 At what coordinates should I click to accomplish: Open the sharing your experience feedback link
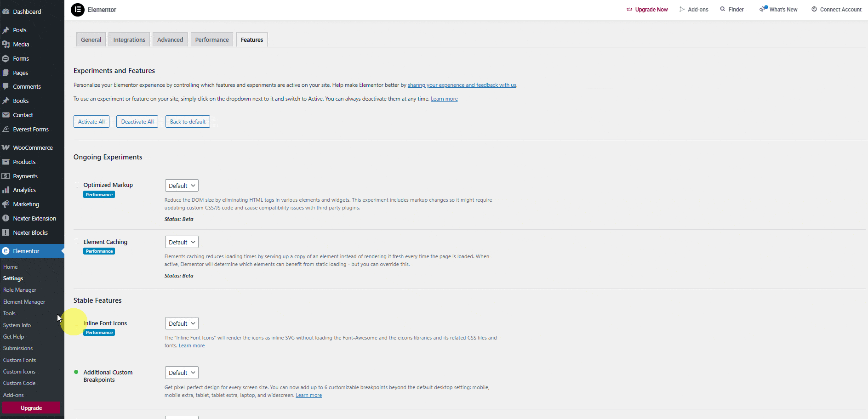(x=462, y=85)
